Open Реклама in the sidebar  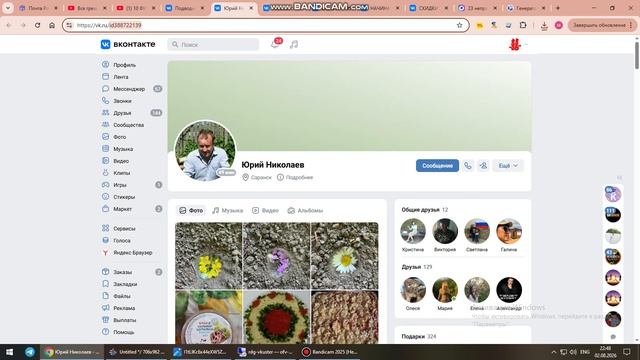124,308
